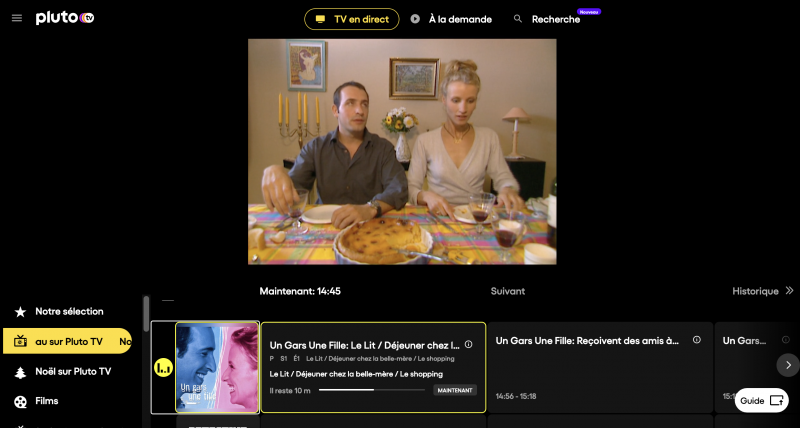800x428 pixels.
Task: Advance the guide with the right arrow
Action: click(x=788, y=365)
